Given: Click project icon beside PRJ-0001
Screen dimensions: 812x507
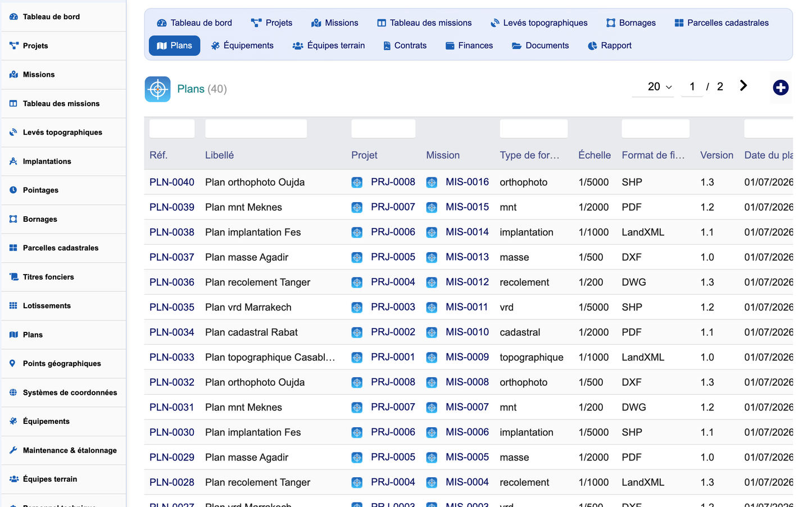Looking at the screenshot, I should click(357, 358).
